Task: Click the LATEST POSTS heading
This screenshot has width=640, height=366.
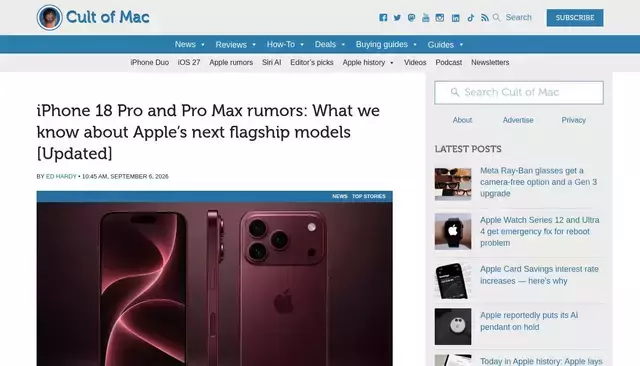Action: coord(468,149)
